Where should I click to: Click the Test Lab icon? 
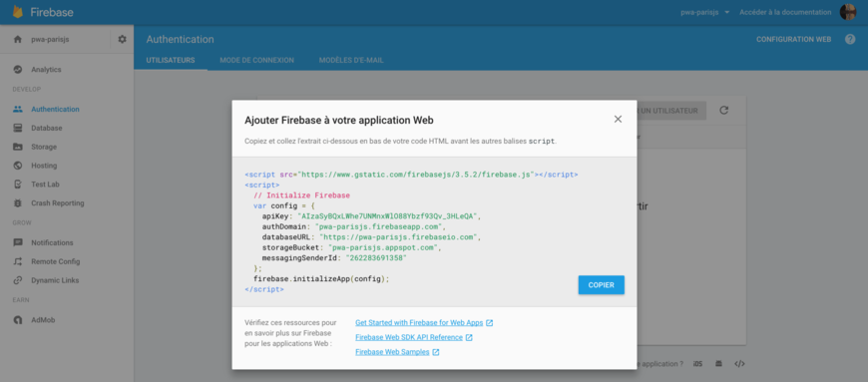point(18,185)
